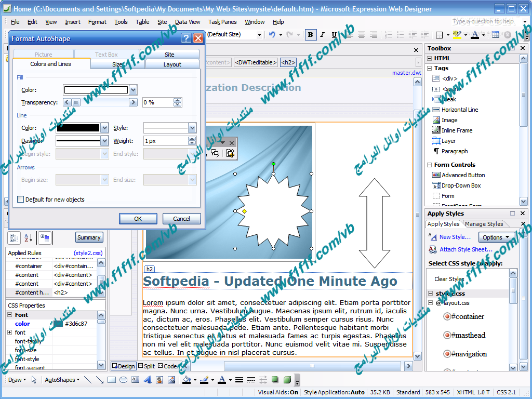Click OK in Format AutoShape dialog
532x399 pixels.
[x=138, y=219]
